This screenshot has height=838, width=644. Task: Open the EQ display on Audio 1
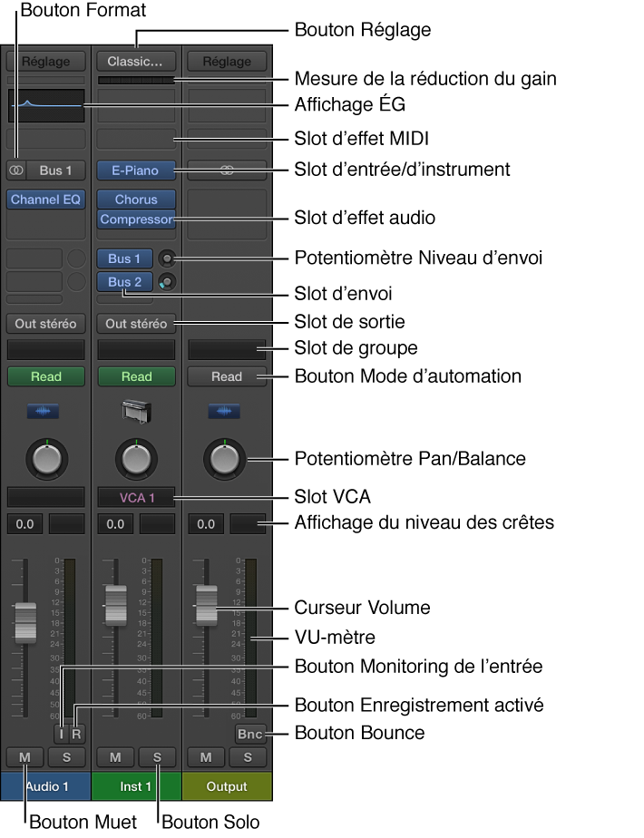click(x=46, y=105)
